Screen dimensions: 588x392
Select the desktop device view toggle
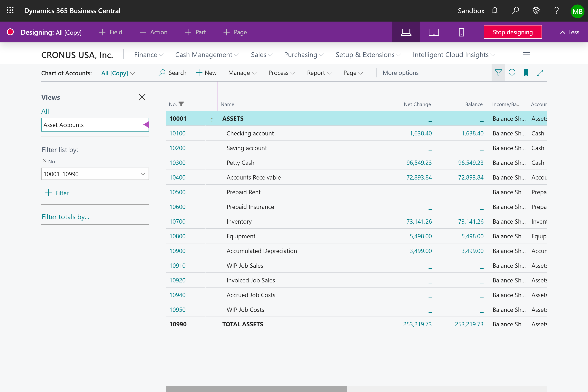[406, 32]
